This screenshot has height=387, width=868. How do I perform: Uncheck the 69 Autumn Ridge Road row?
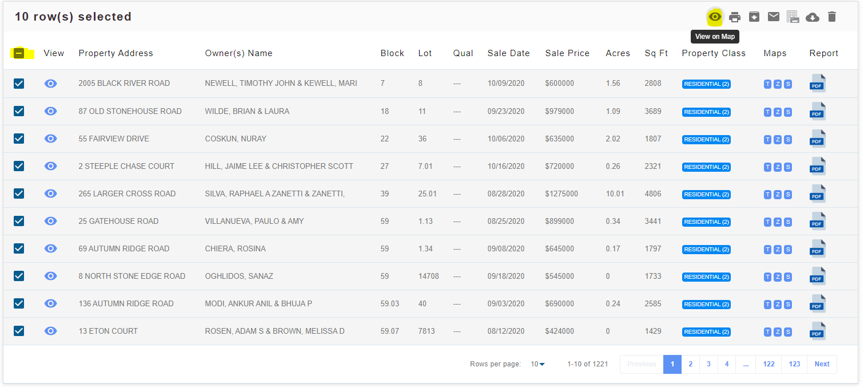[x=19, y=248]
